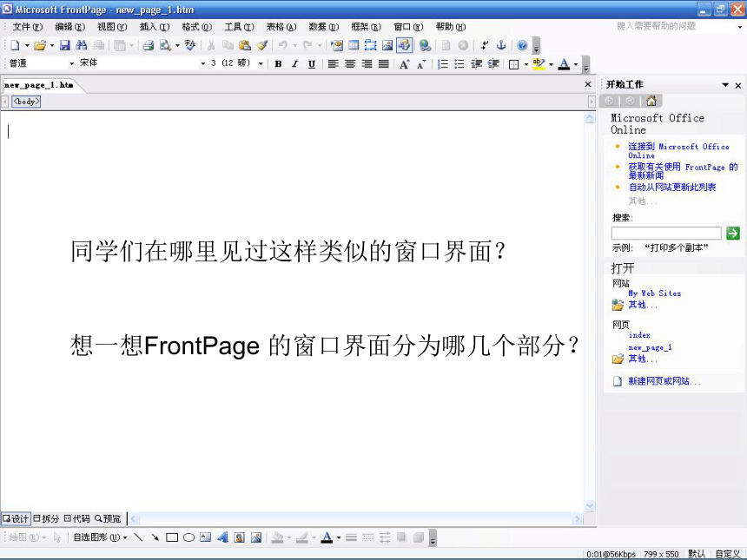Open the 插入(I) menu
Screen dimensions: 747x560
tap(155, 27)
